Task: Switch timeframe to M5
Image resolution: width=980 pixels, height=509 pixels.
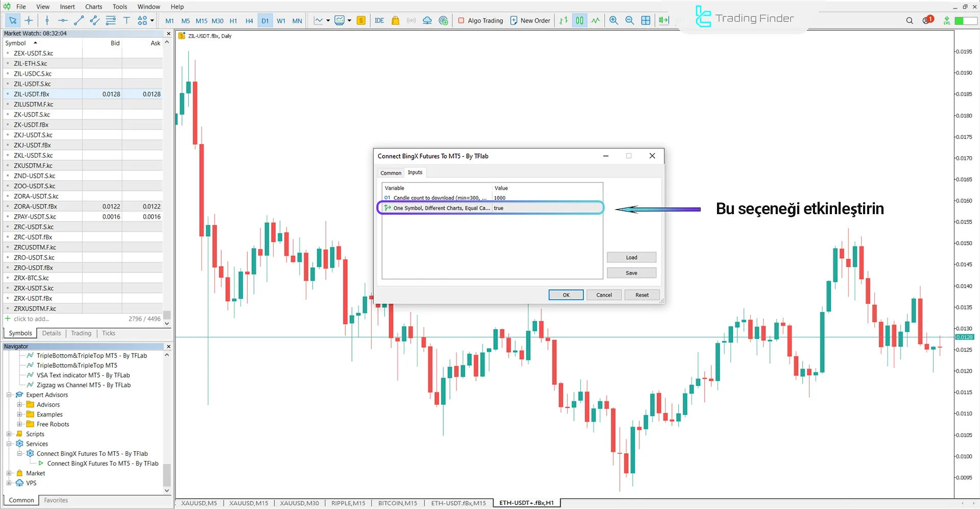Action: [185, 21]
